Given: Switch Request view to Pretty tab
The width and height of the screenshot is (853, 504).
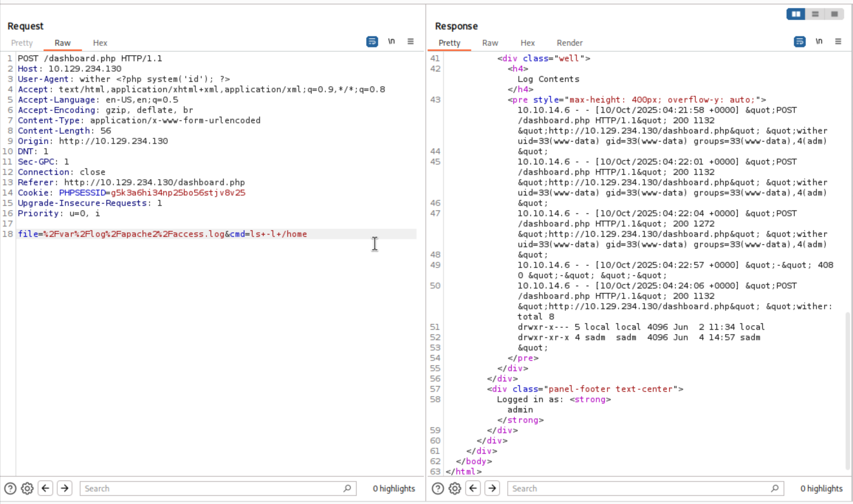Looking at the screenshot, I should 22,43.
